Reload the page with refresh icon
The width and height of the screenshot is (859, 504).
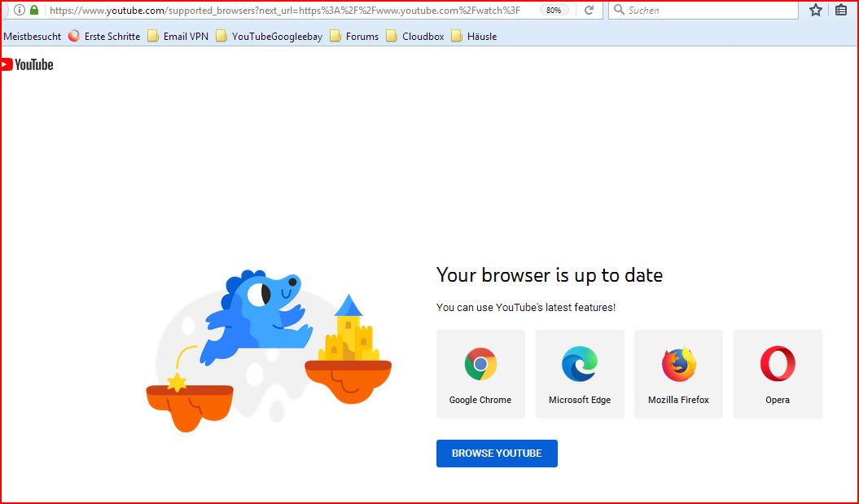point(589,10)
